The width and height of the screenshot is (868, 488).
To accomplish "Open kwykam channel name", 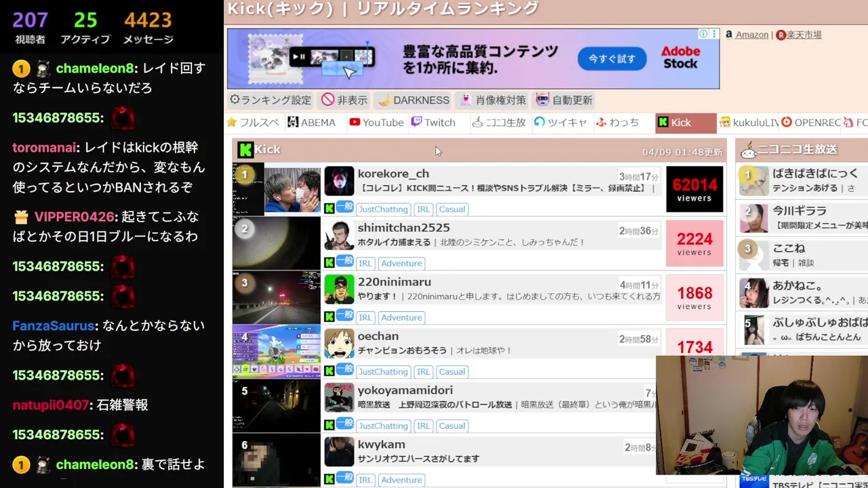I will (x=381, y=445).
